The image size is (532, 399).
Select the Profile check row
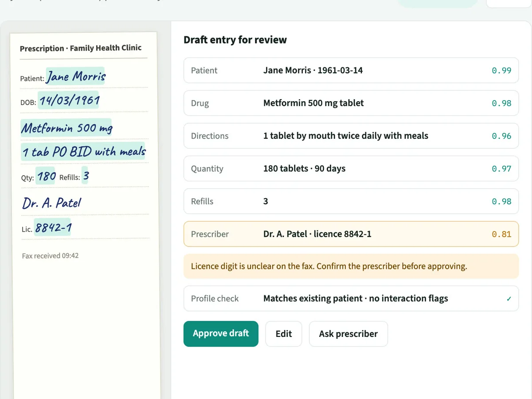[351, 299]
